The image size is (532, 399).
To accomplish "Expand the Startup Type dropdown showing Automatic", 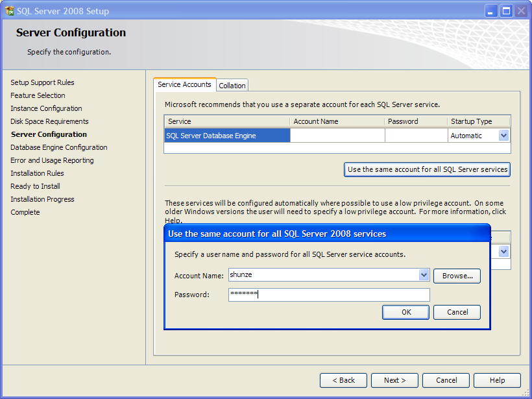I will click(503, 136).
